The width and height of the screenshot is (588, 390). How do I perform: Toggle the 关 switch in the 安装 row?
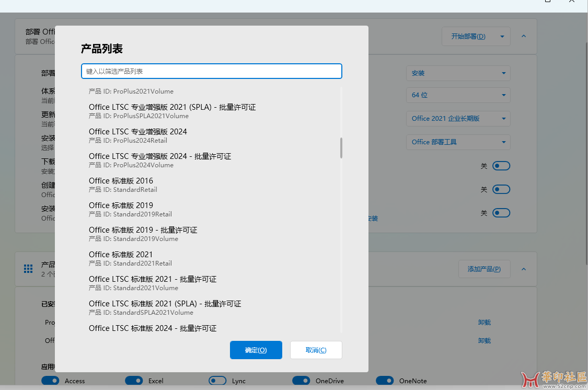[501, 213]
